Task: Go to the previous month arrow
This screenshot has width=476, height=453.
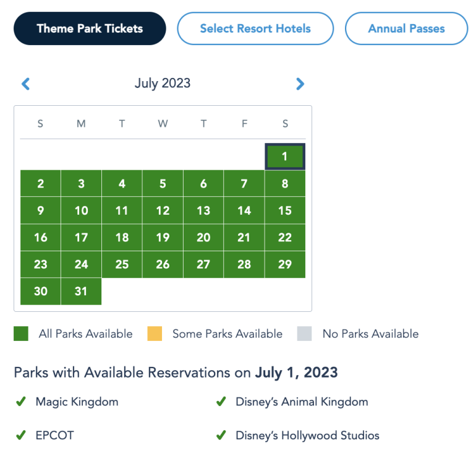Action: coord(26,84)
